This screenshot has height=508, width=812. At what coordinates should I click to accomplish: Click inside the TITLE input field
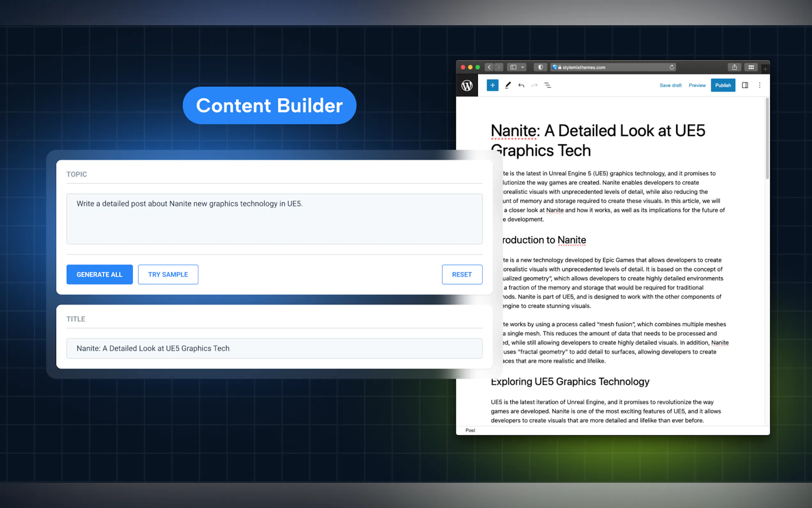point(274,348)
